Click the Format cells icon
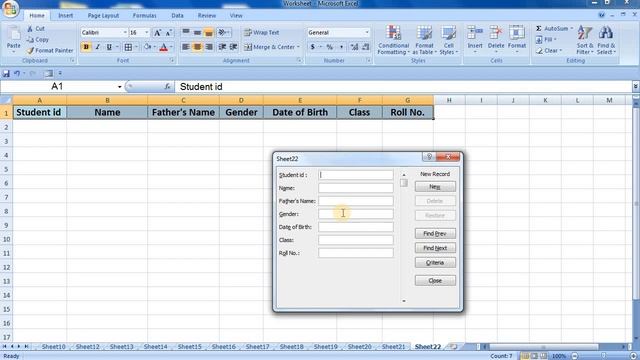640x360 pixels. point(517,33)
